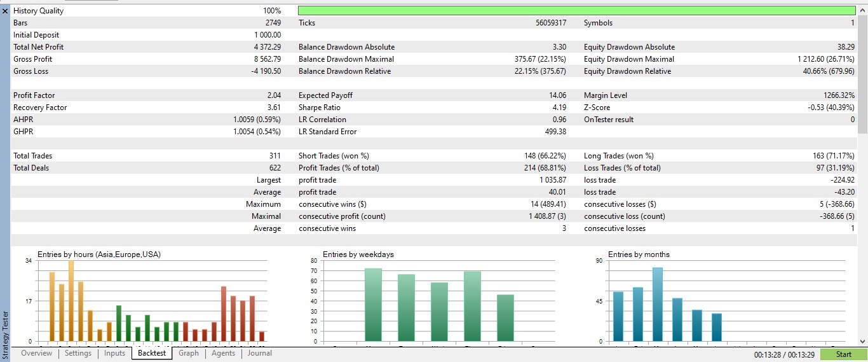Click the GHPR value 1.0054 (0.54%)

(x=257, y=132)
